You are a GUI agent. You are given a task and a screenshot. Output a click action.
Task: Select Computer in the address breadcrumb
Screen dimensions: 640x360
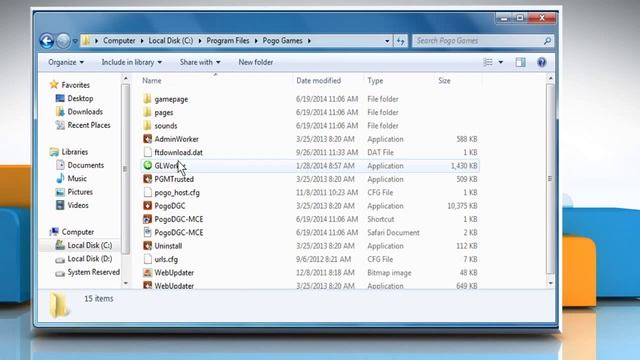point(119,41)
